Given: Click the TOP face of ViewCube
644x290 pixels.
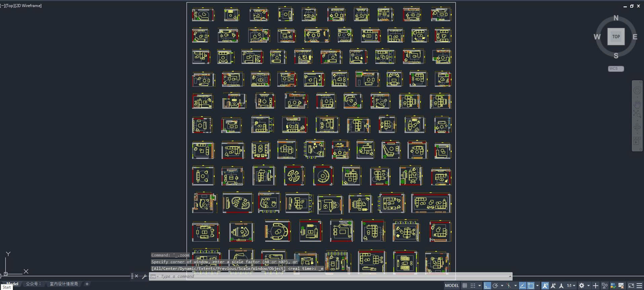Looking at the screenshot, I should click(616, 37).
